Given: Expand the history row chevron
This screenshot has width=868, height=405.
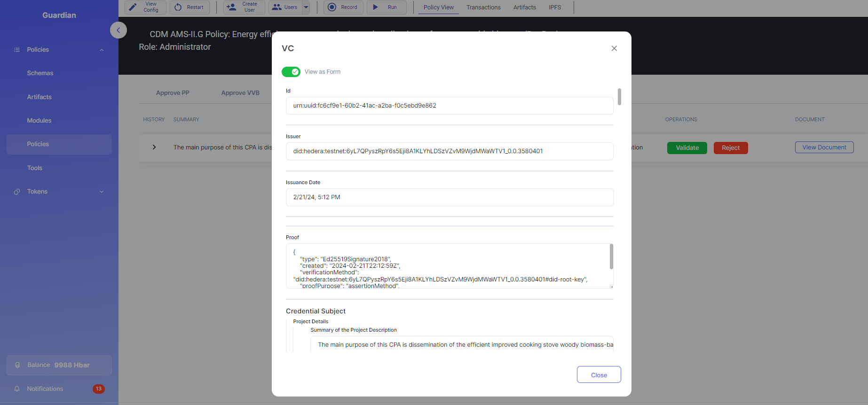Looking at the screenshot, I should (154, 148).
